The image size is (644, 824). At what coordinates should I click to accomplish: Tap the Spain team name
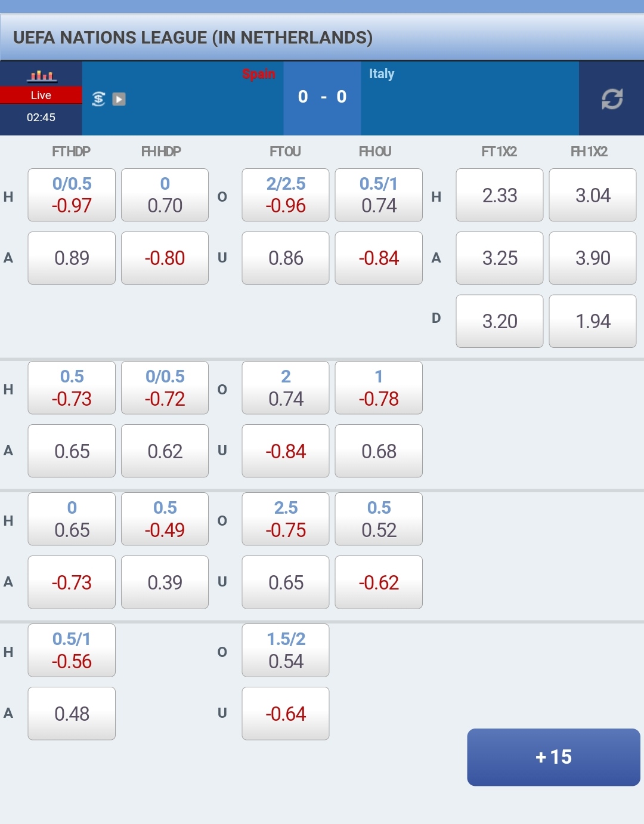tap(259, 74)
